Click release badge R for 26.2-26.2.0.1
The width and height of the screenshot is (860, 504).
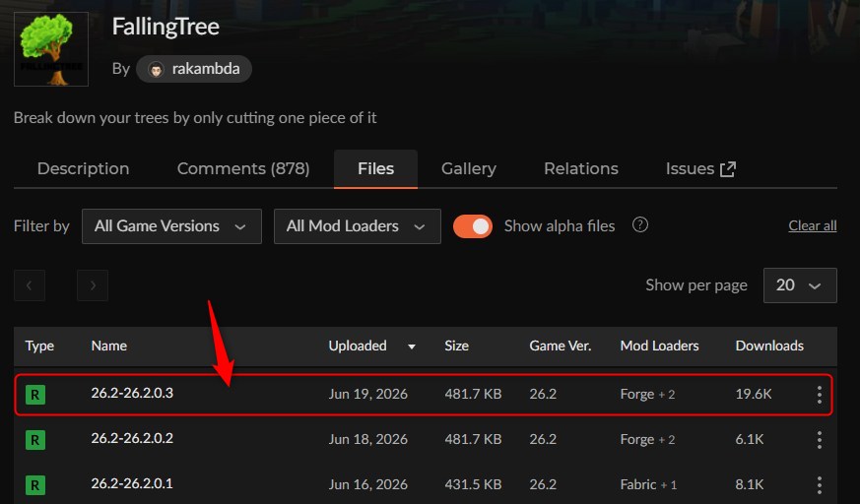click(x=35, y=485)
